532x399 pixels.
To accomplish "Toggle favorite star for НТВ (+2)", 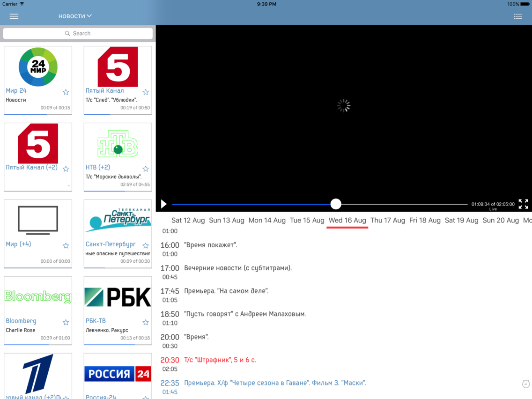I will point(146,169).
